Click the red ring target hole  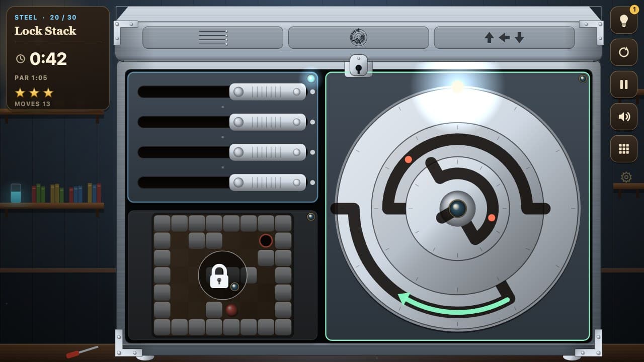pyautogui.click(x=266, y=240)
